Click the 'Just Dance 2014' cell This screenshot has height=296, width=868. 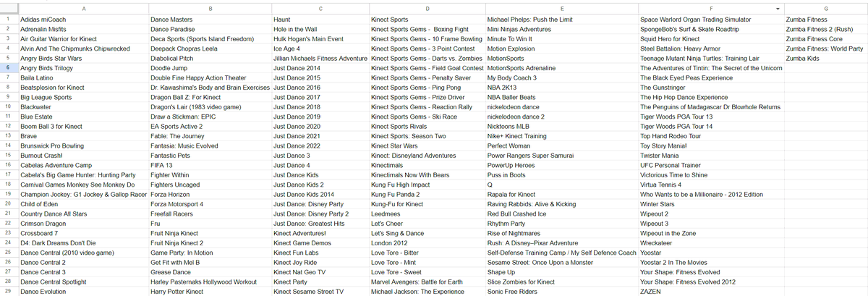320,67
